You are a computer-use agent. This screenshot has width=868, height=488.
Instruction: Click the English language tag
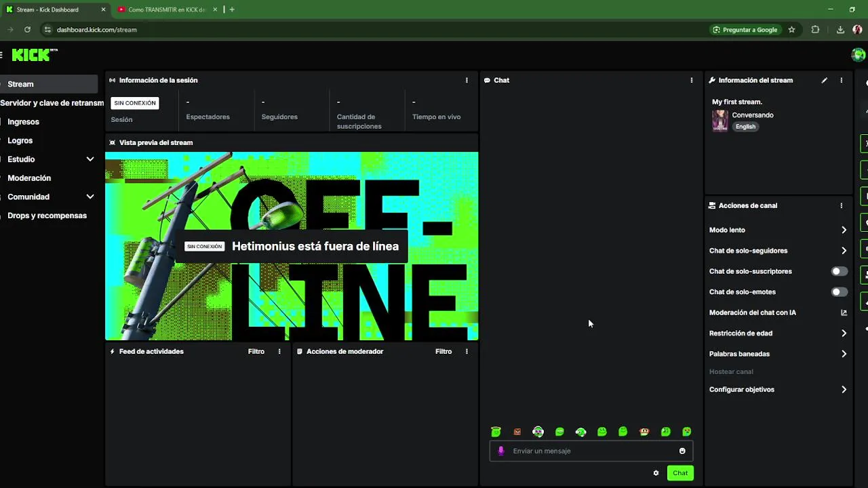click(x=745, y=127)
